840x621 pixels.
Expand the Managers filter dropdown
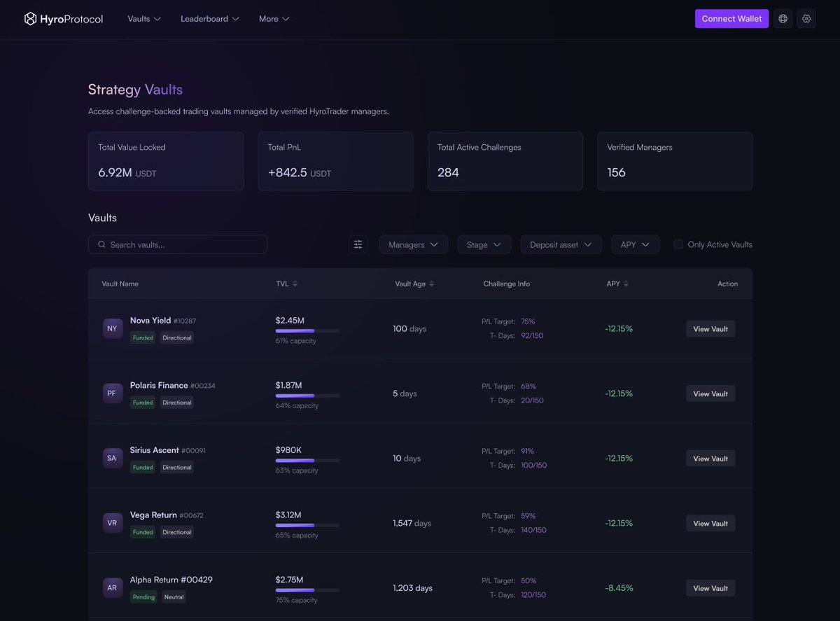(413, 244)
